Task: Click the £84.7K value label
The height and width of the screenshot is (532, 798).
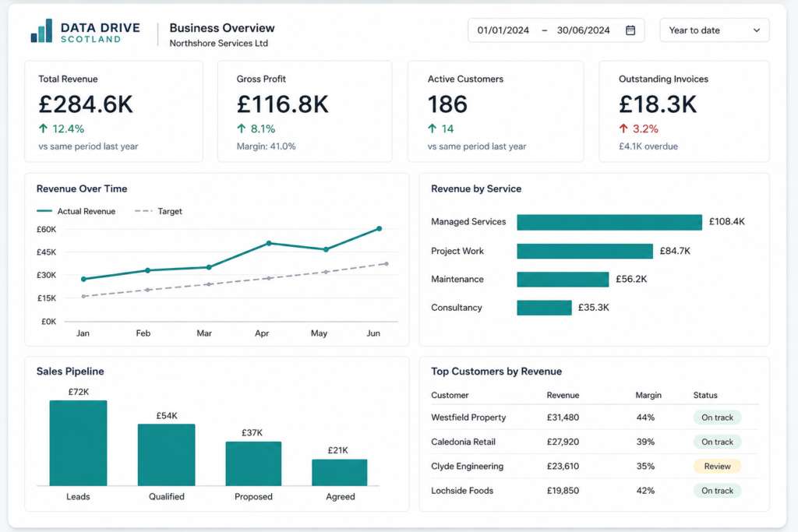Action: (x=675, y=251)
